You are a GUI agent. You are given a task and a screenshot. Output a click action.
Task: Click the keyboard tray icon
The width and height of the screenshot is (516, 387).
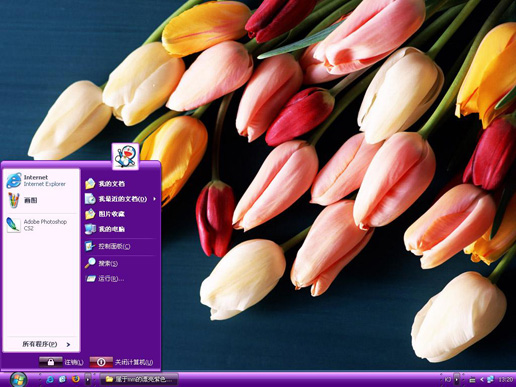tap(472, 380)
